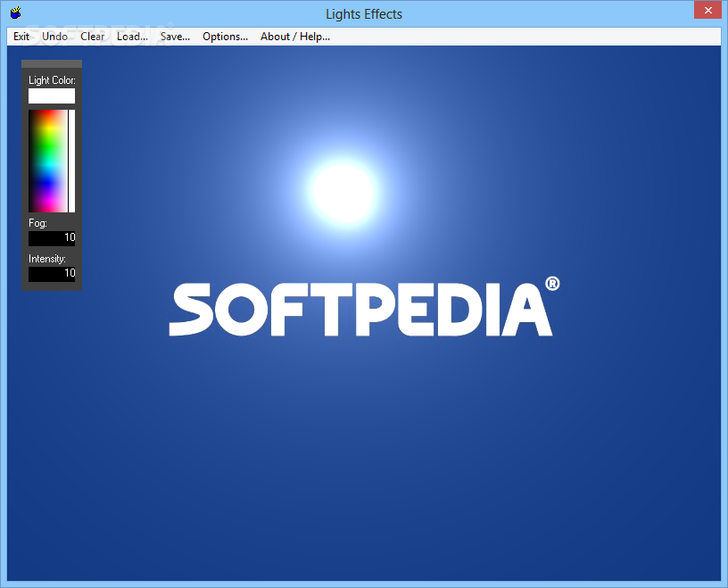
Task: Clear the canvas using Clear menu
Action: point(93,37)
